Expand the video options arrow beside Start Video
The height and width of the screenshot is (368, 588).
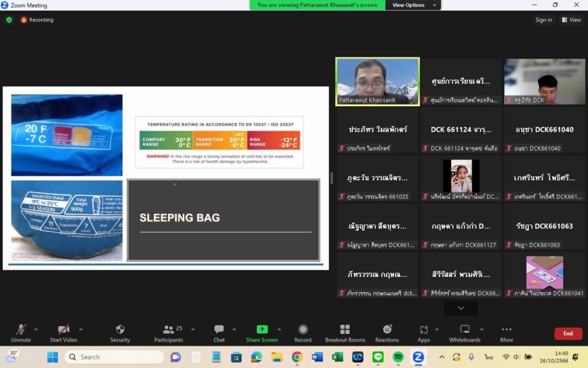[80, 329]
